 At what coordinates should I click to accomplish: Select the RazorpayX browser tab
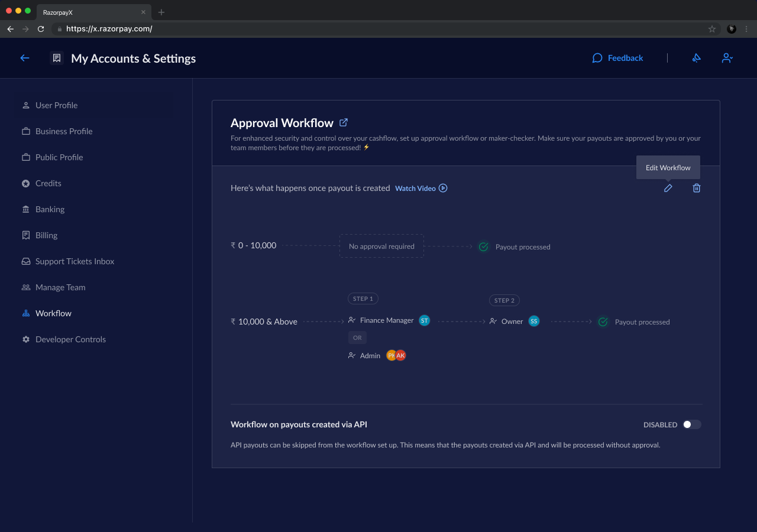[x=93, y=12]
